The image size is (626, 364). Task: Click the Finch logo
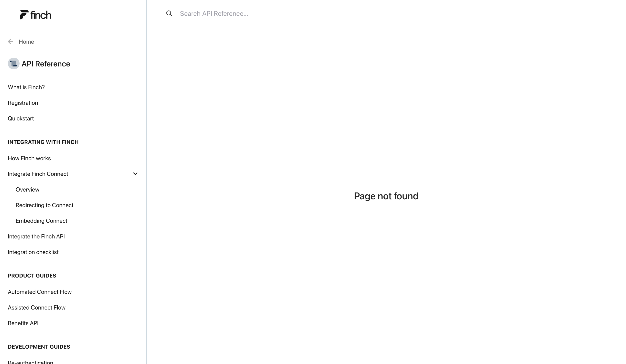tap(36, 15)
